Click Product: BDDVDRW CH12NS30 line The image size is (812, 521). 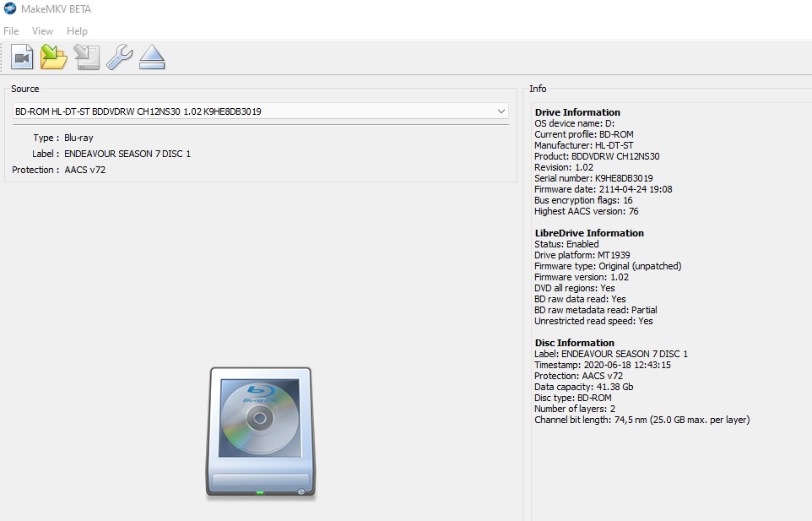(597, 156)
